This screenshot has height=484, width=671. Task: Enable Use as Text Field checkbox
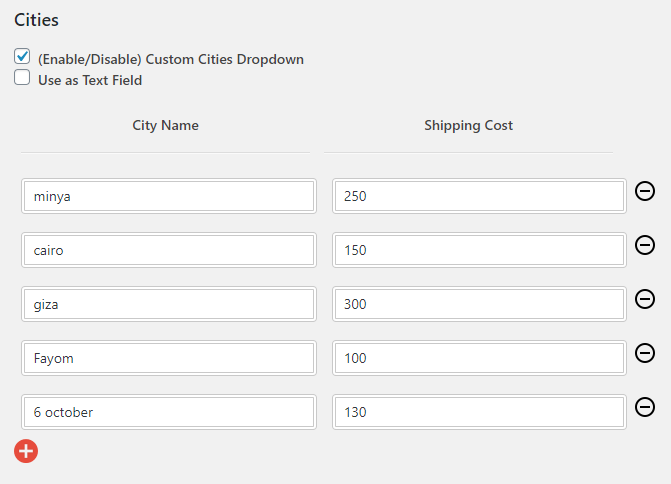(x=22, y=77)
